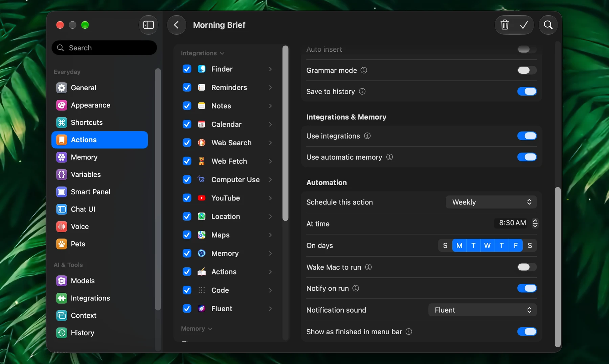Open Models in the sidebar
609x364 pixels.
(x=99, y=281)
